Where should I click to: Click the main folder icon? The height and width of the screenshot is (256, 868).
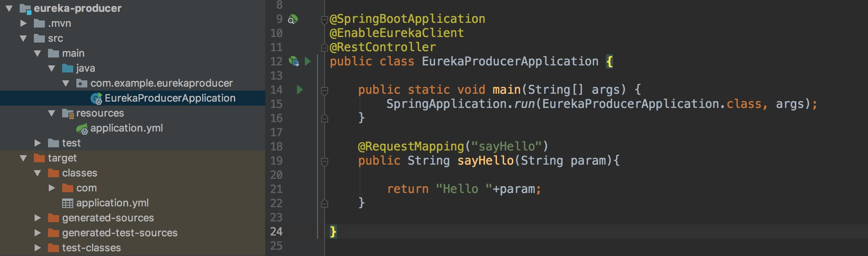(54, 53)
